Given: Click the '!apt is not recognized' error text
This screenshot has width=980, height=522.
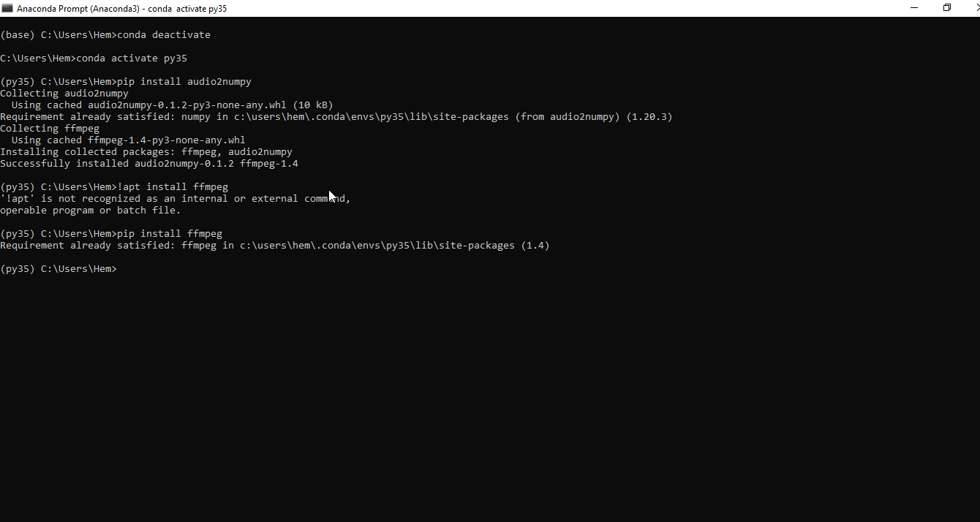Looking at the screenshot, I should (110, 198).
